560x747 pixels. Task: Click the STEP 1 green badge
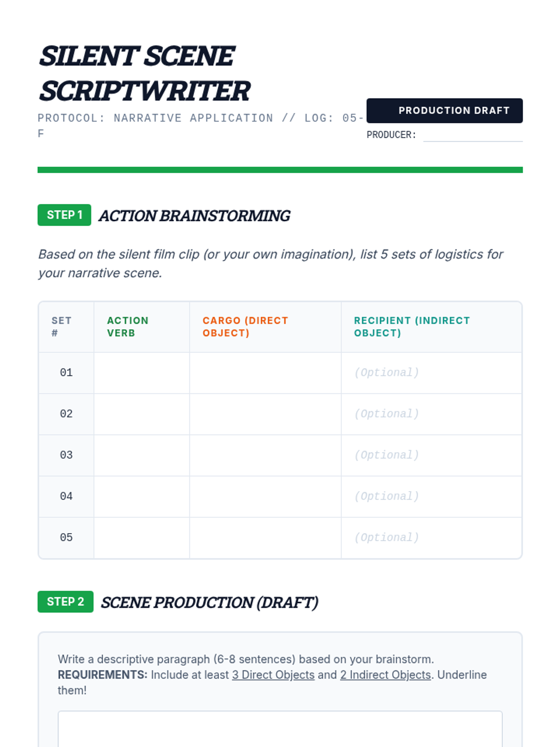64,215
